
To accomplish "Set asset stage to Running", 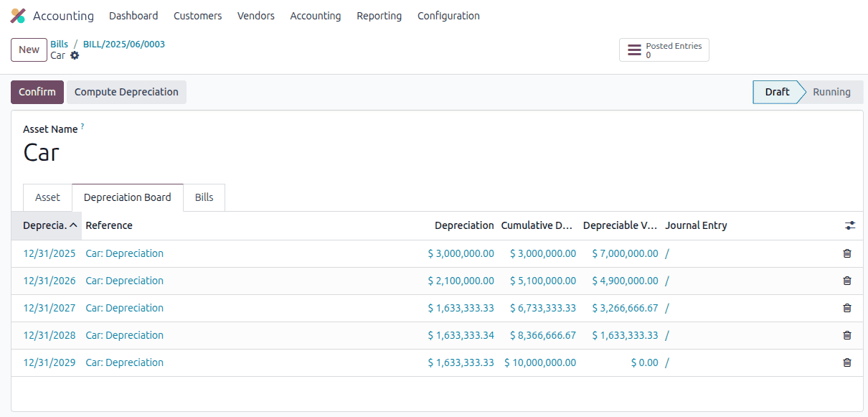I will click(831, 92).
